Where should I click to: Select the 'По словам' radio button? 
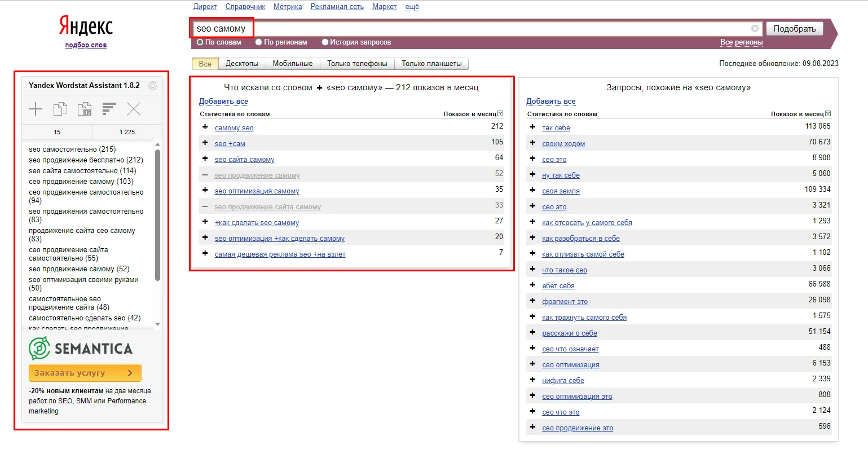[x=200, y=42]
